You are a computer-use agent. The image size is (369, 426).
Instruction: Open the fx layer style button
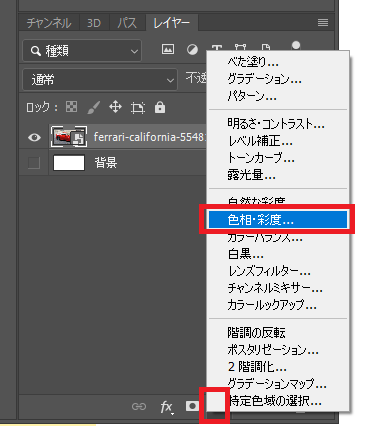[x=167, y=407]
